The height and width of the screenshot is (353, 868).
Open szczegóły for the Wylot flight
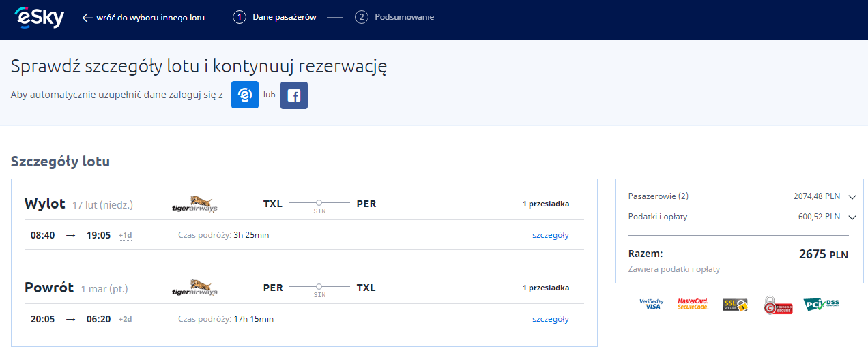(550, 235)
